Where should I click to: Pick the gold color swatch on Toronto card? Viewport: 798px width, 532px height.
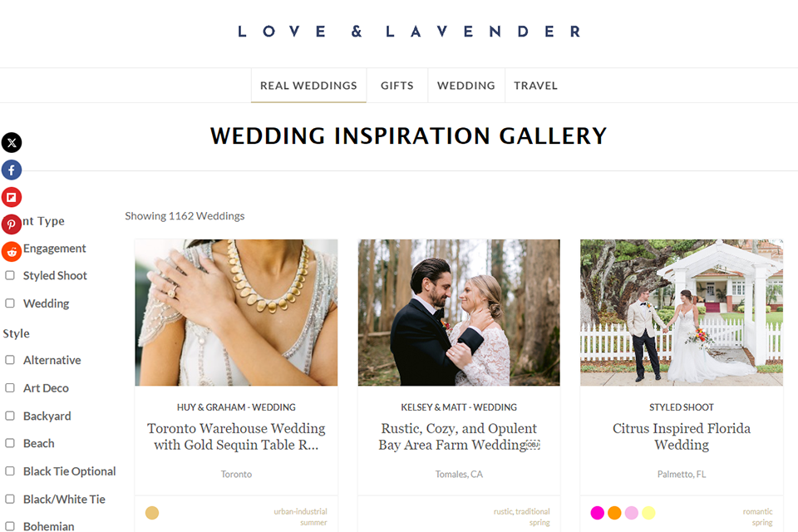[x=152, y=513]
